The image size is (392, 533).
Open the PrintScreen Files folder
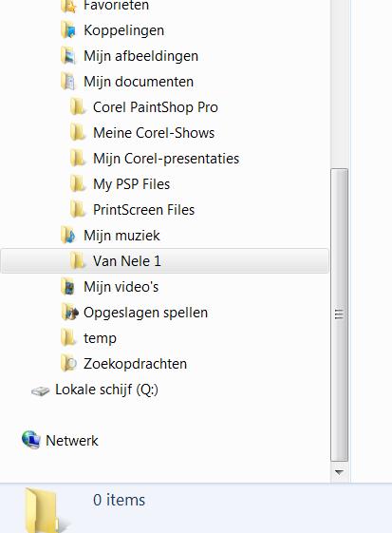[x=133, y=210]
